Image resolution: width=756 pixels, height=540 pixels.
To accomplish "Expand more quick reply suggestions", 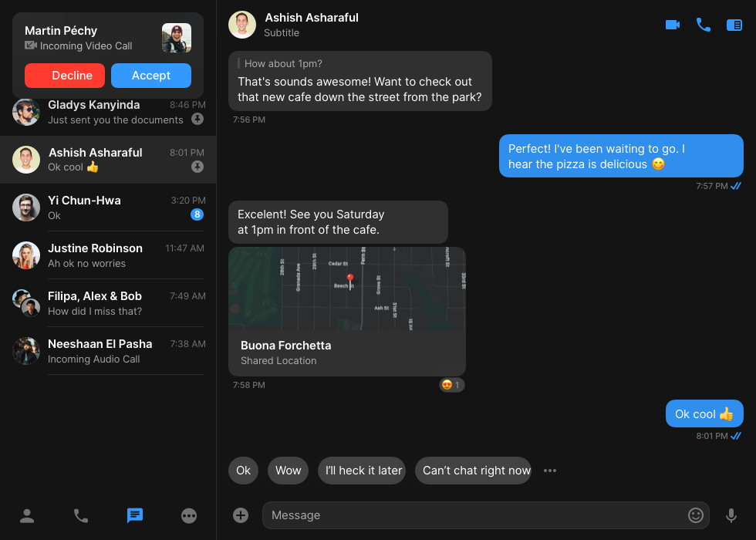I will point(549,470).
